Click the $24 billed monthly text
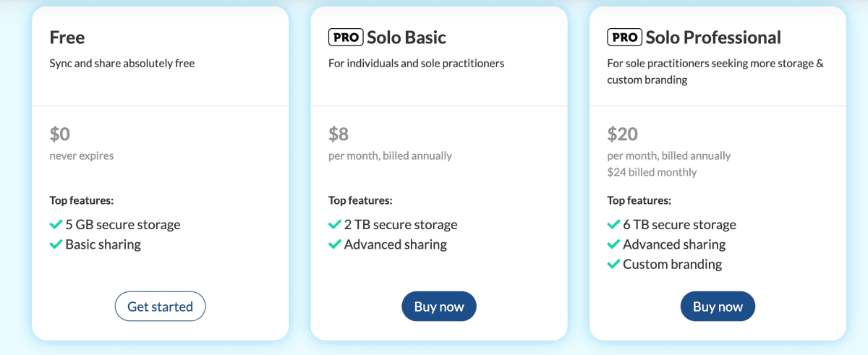868x355 pixels. pos(652,172)
